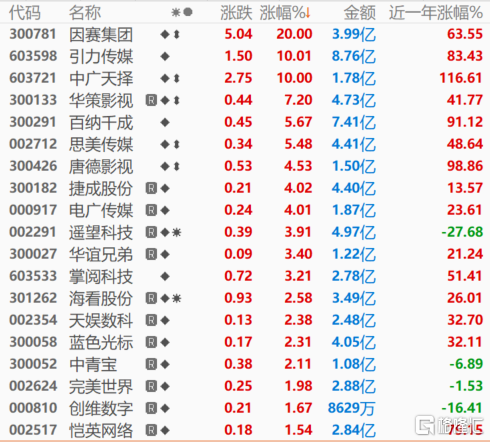
Task: Select stock name 思美传媒
Action: (x=101, y=144)
